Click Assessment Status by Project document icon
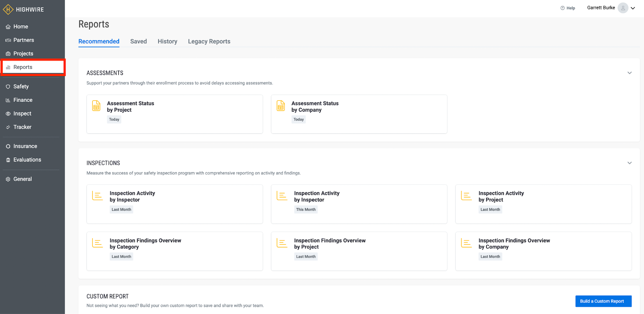 click(x=96, y=105)
